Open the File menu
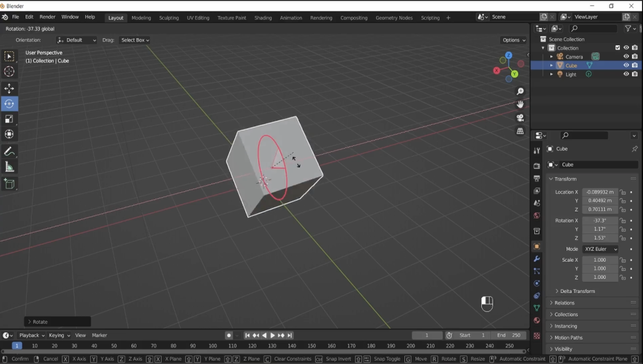643x364 pixels. pos(15,17)
